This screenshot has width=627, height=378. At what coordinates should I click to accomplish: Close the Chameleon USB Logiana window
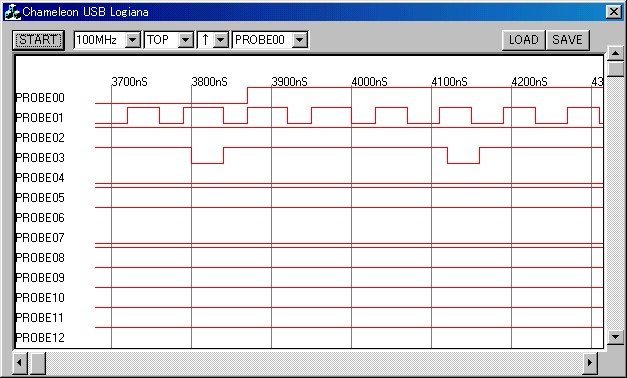(614, 12)
